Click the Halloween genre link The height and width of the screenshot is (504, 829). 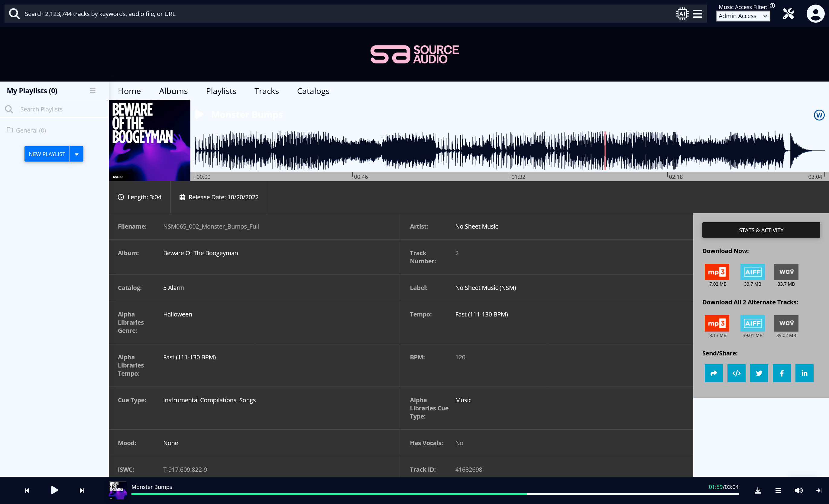point(178,314)
